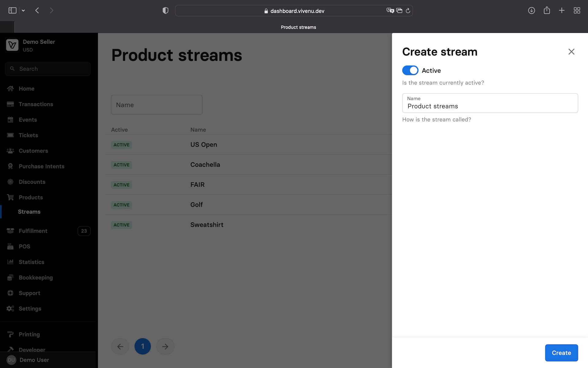
Task: Open Fulfillment with 23 badge
Action: 33,231
